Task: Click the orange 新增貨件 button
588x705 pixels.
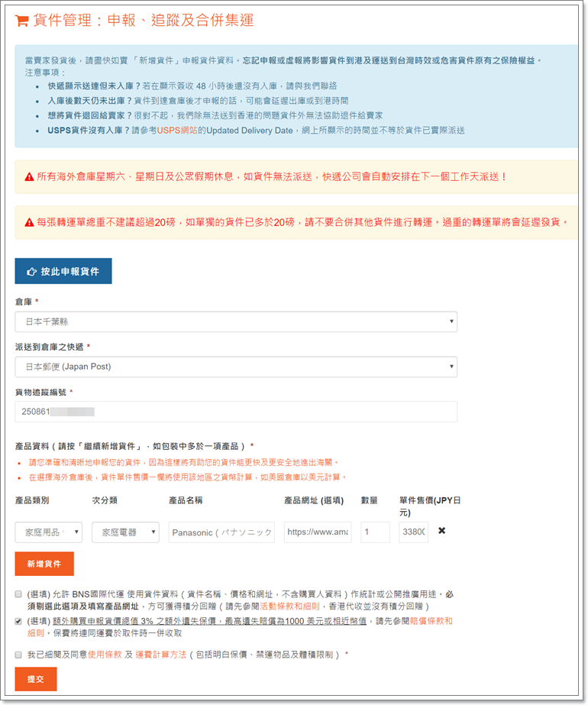Action: [x=44, y=564]
